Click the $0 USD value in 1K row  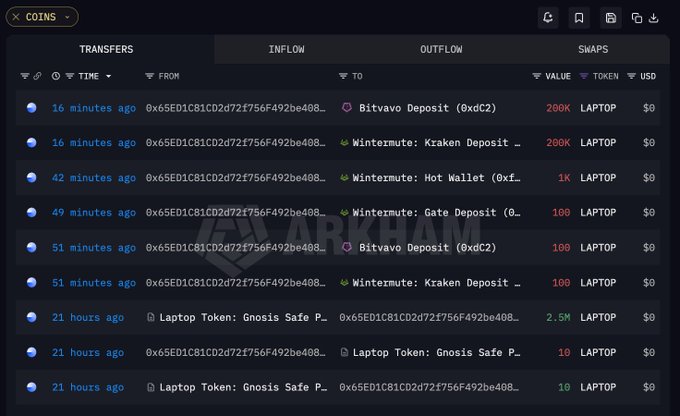[649, 178]
